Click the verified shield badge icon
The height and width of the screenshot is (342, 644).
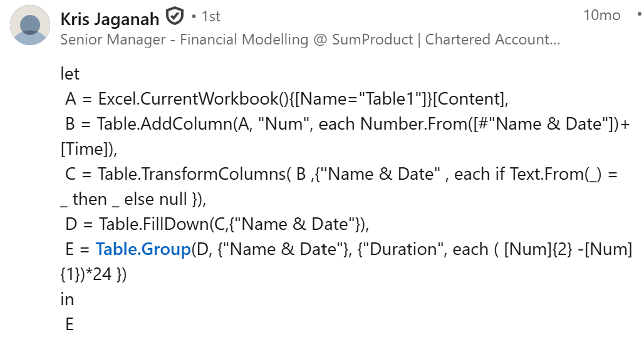click(175, 16)
